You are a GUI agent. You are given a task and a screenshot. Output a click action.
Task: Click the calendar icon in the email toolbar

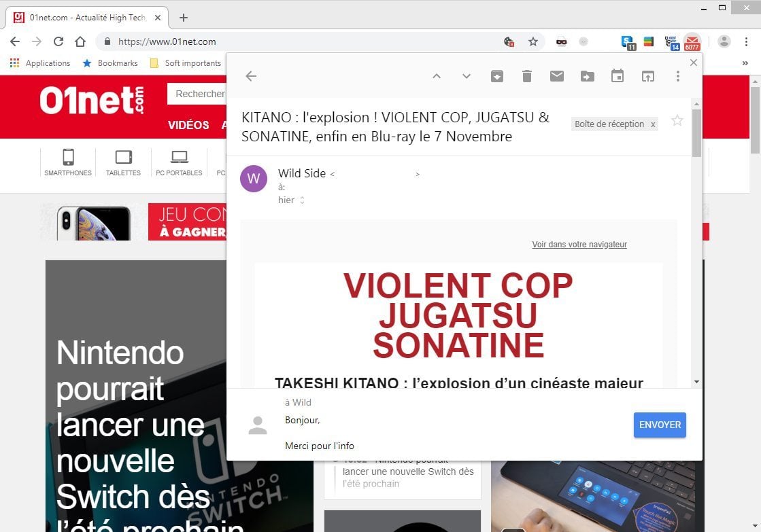click(618, 76)
